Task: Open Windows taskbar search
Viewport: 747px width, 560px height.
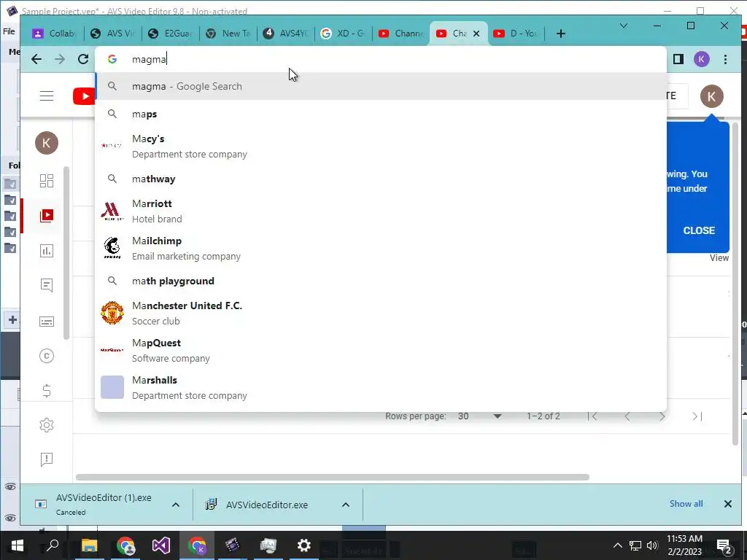Action: point(53,545)
